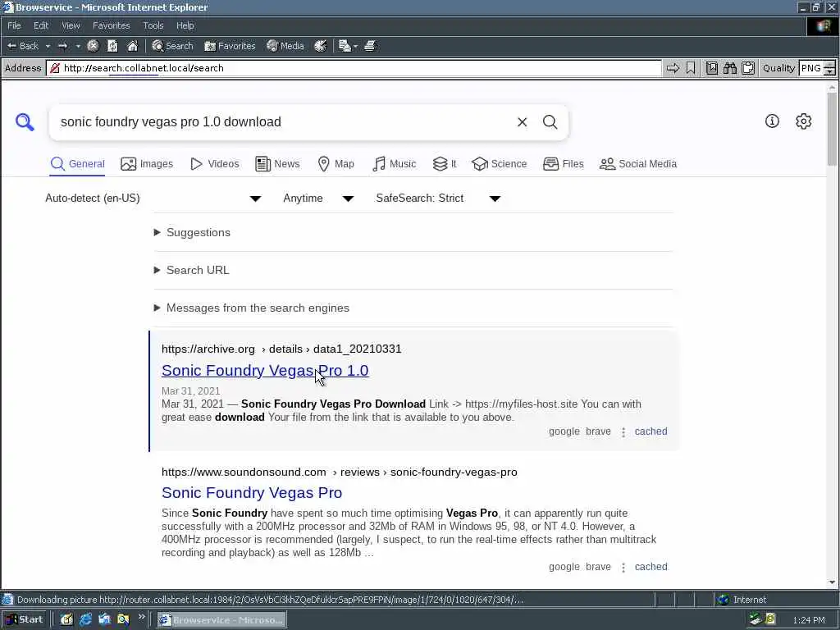Expand the Suggestions section

pos(192,232)
